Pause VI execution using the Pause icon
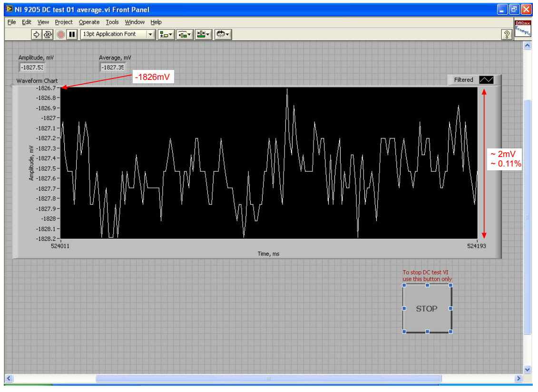 pos(71,34)
